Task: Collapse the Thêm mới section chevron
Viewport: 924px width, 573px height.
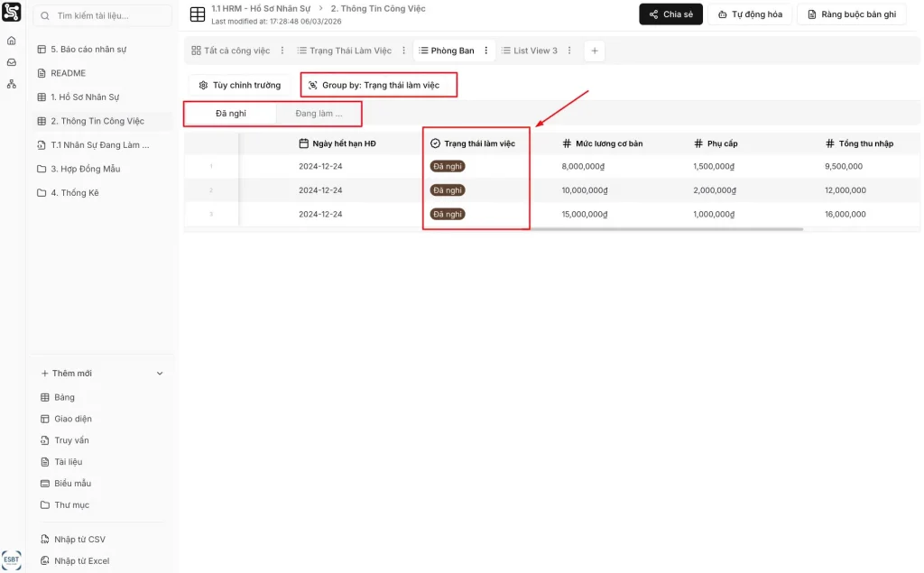Action: tap(160, 374)
